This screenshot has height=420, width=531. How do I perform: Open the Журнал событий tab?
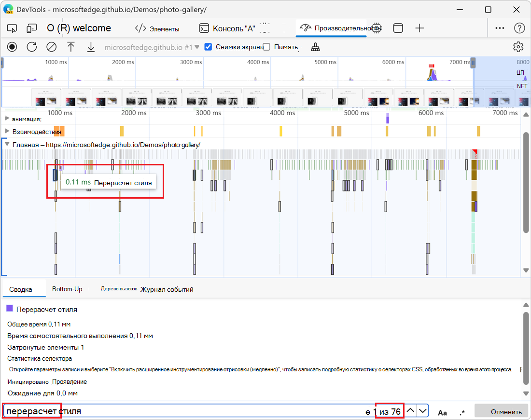point(167,289)
